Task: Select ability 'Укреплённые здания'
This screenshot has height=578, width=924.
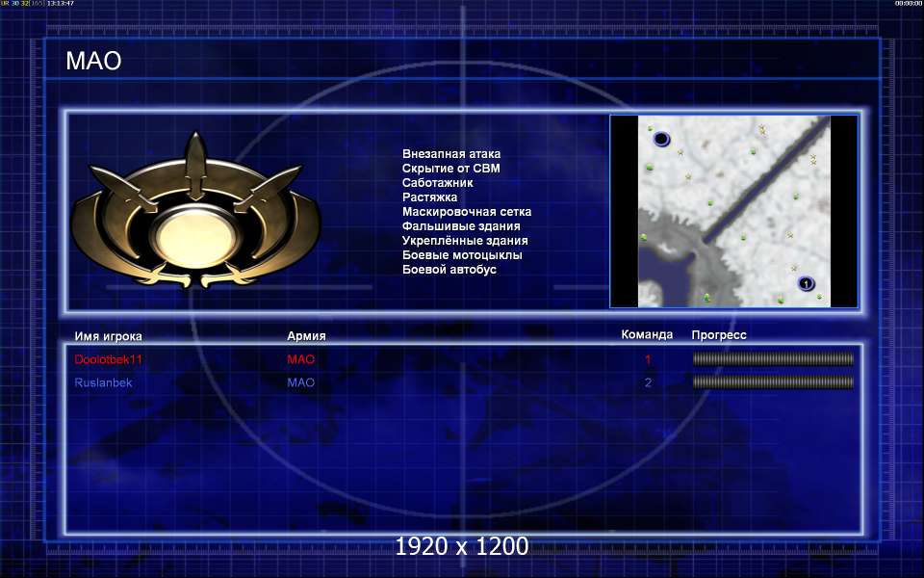Action: (x=465, y=241)
